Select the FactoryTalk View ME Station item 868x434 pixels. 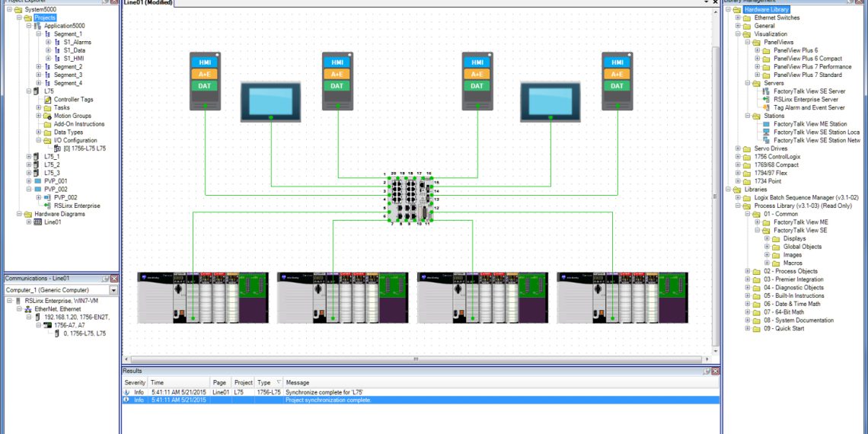pos(809,124)
